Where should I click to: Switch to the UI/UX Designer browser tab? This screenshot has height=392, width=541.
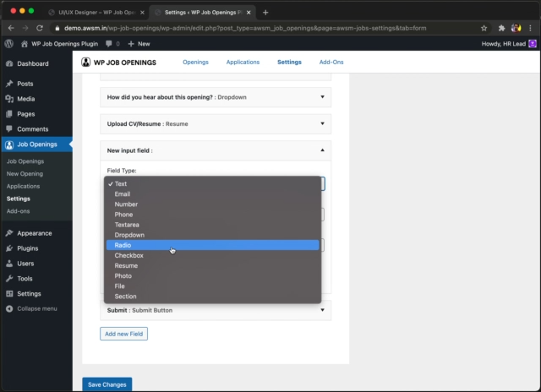pyautogui.click(x=97, y=13)
